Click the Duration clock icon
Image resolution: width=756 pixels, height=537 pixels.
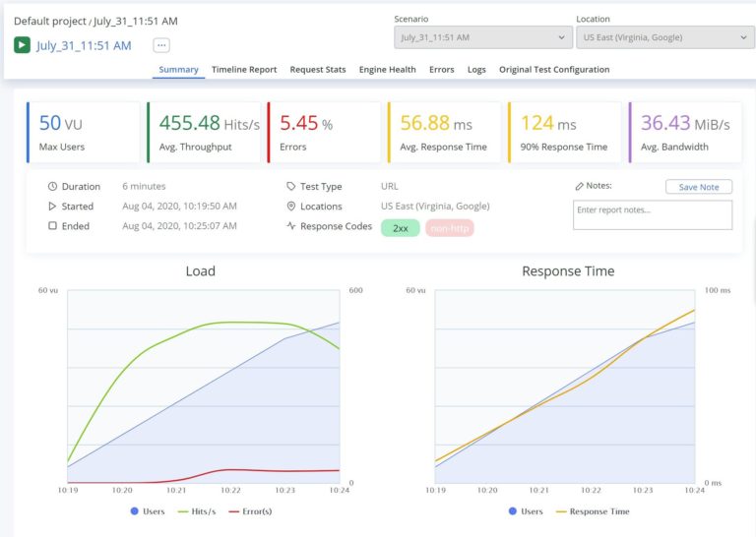click(x=52, y=187)
